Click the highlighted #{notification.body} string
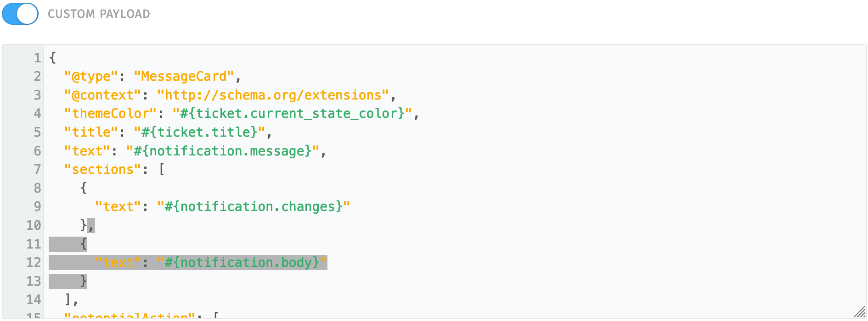 pos(242,262)
